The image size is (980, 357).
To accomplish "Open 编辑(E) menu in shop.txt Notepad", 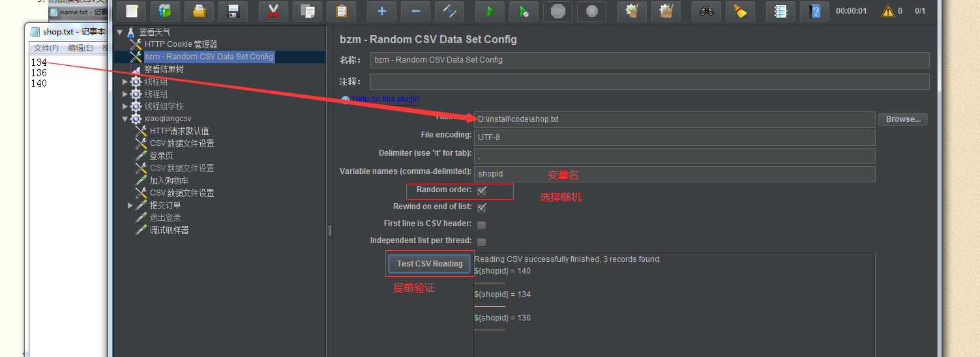I will coord(80,48).
